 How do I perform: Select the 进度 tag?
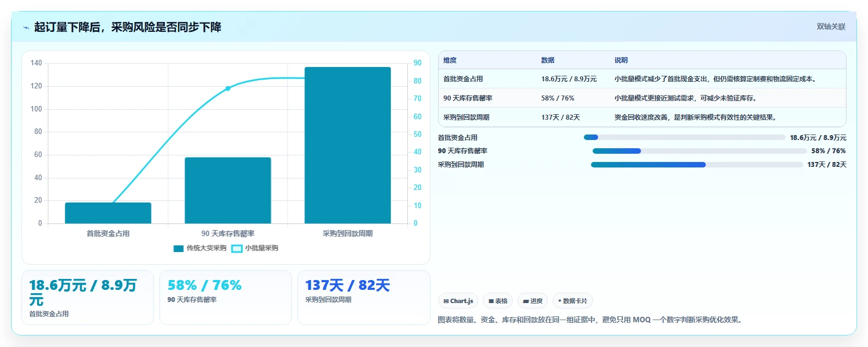533,301
